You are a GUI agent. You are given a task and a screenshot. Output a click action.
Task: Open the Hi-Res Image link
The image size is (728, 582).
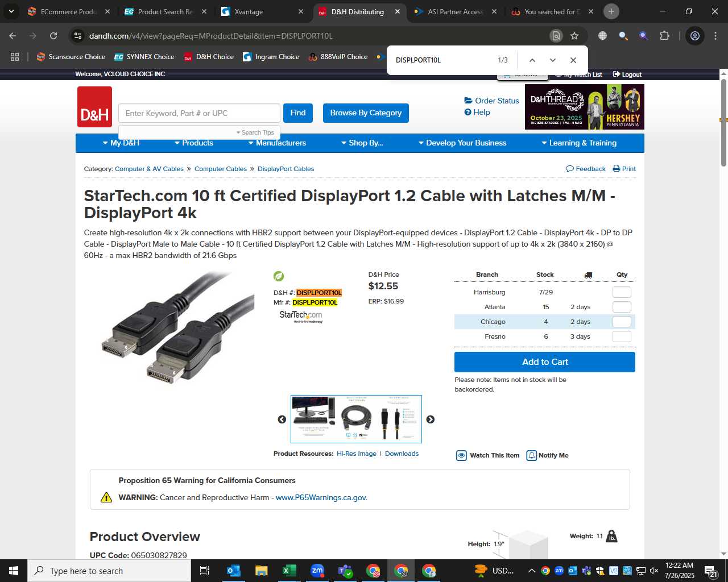click(357, 454)
